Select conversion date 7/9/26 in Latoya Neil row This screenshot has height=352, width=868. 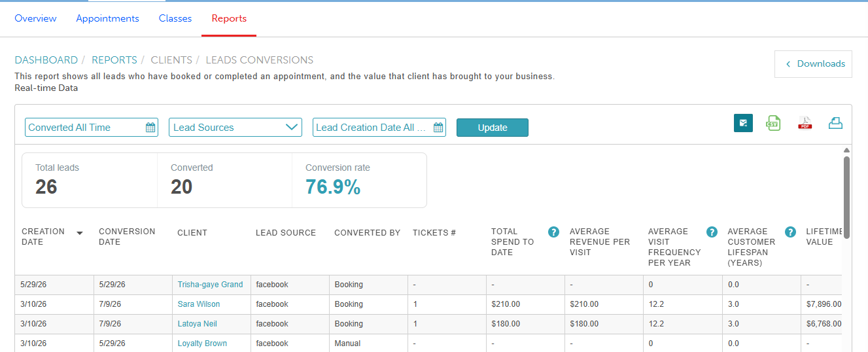[x=109, y=324]
